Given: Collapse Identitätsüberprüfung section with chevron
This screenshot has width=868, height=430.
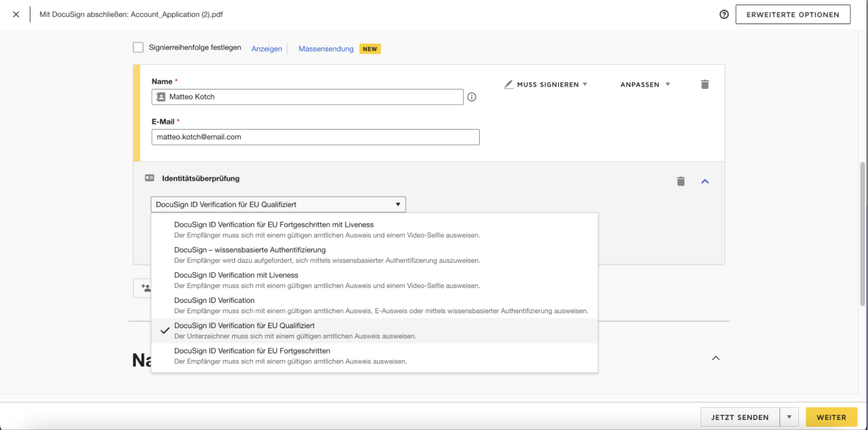Looking at the screenshot, I should tap(704, 182).
